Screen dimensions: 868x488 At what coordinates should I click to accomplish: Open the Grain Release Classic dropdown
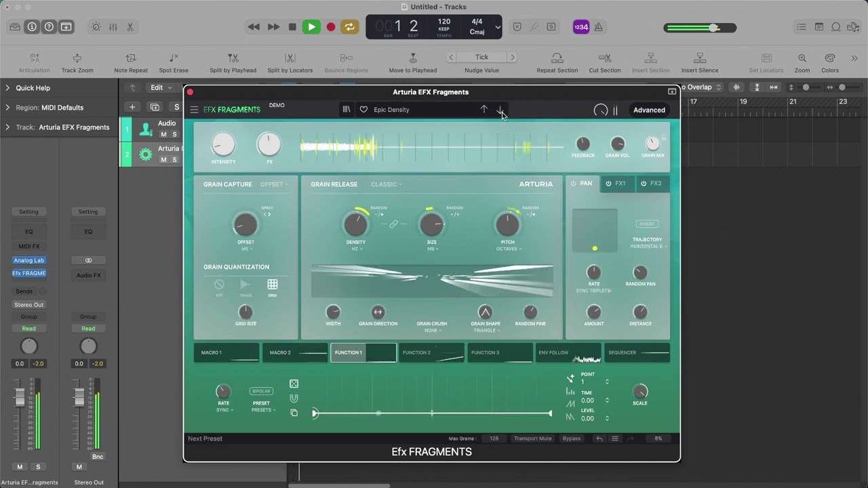click(x=387, y=184)
